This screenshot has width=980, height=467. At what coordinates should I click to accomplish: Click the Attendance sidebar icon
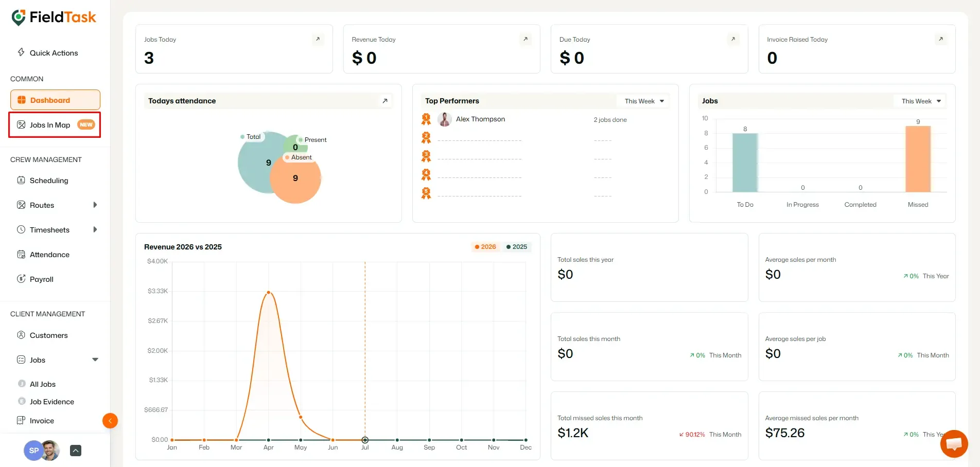click(x=21, y=254)
